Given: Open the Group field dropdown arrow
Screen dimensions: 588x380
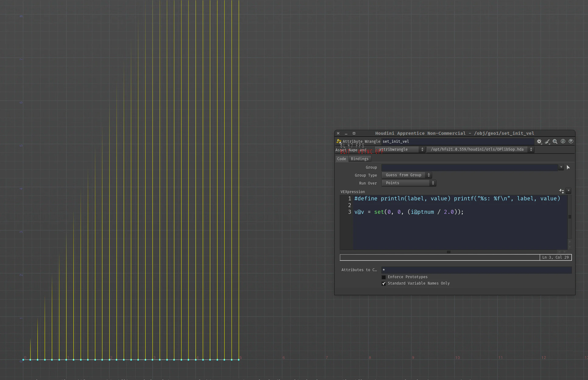Looking at the screenshot, I should (x=561, y=167).
